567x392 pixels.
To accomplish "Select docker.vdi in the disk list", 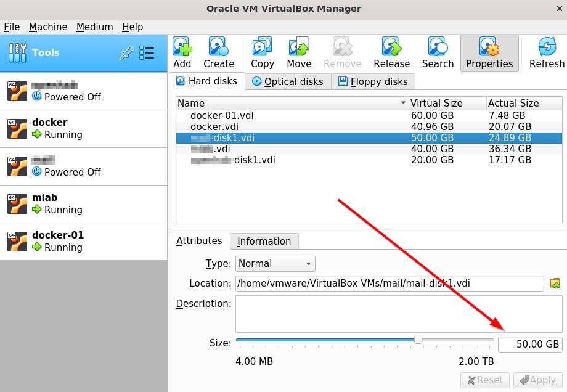I will click(x=369, y=126).
